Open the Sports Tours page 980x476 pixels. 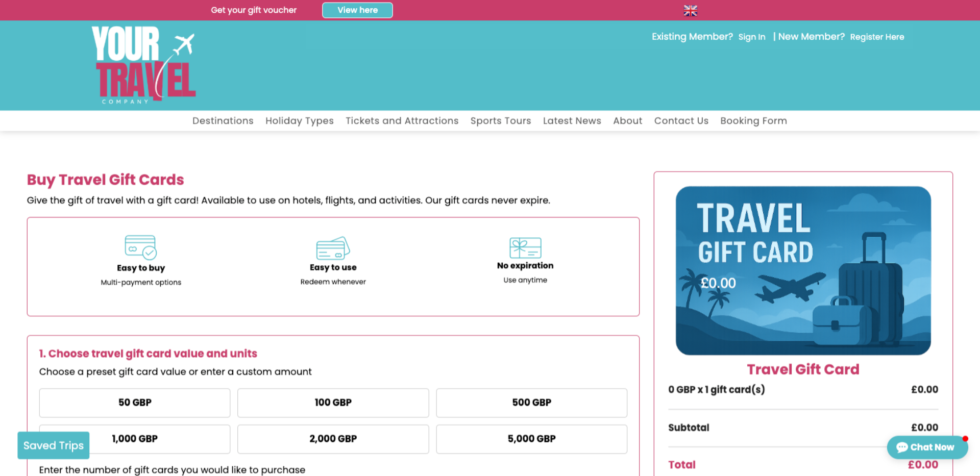(500, 121)
